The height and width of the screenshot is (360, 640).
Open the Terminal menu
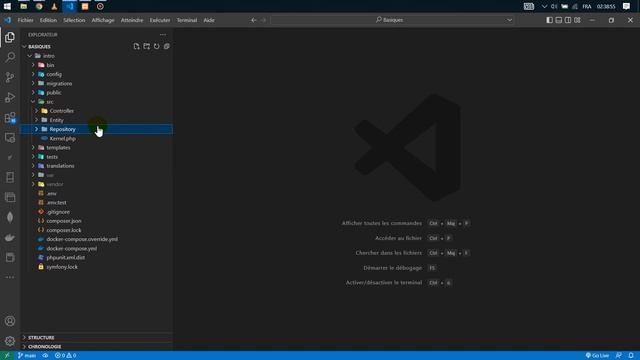pos(187,20)
